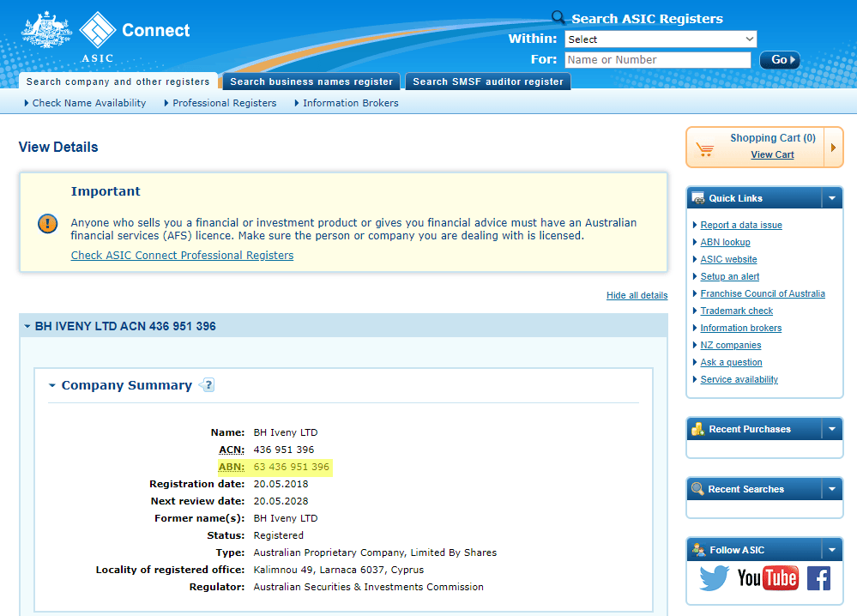The height and width of the screenshot is (616, 857).
Task: Click Hide all details link
Action: 637,295
